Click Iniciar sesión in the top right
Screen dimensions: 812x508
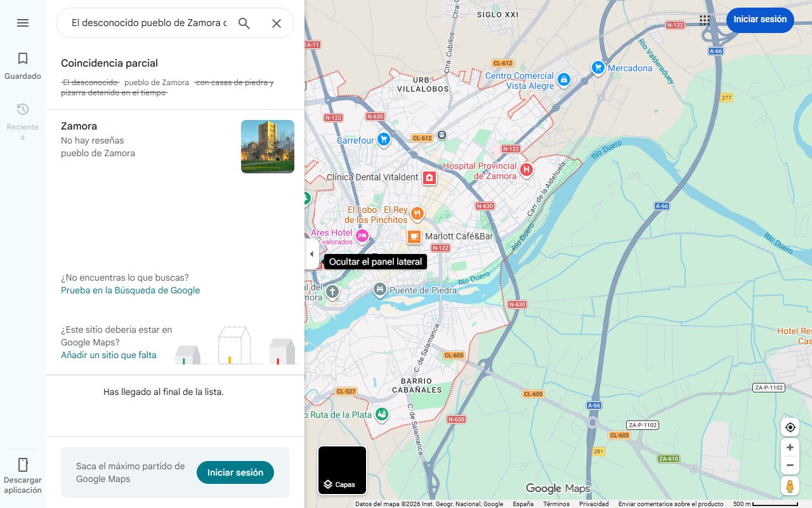[x=760, y=20]
